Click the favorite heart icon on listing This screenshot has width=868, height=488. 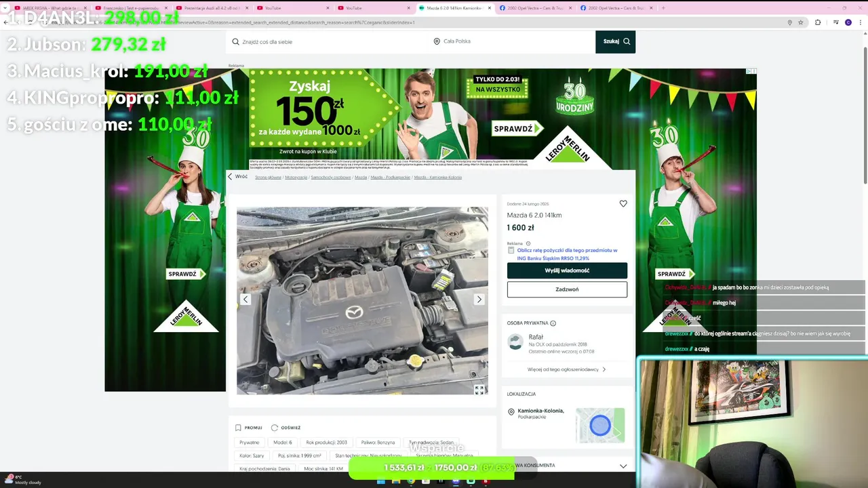coord(623,203)
